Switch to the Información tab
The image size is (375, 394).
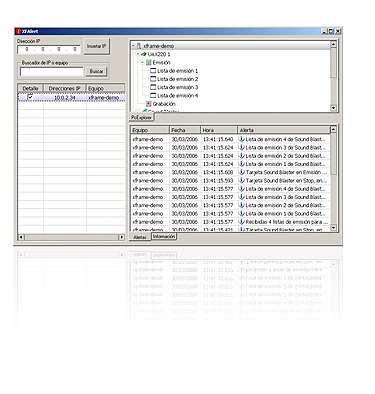(x=164, y=236)
